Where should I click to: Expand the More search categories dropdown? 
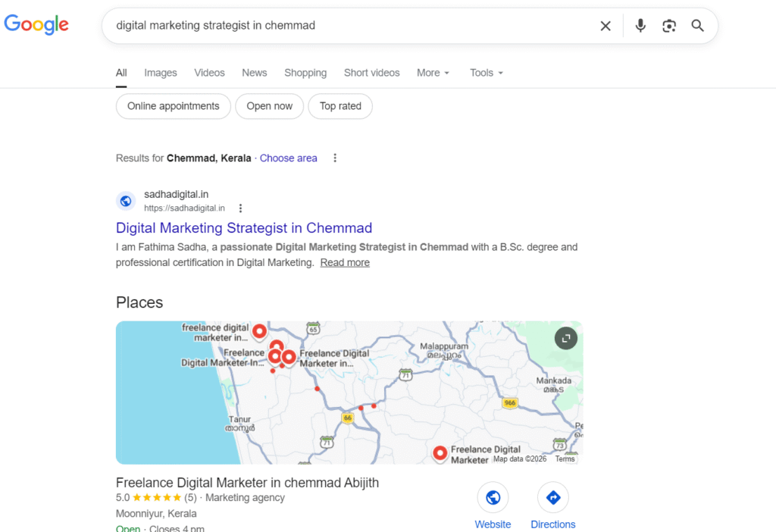[433, 73]
